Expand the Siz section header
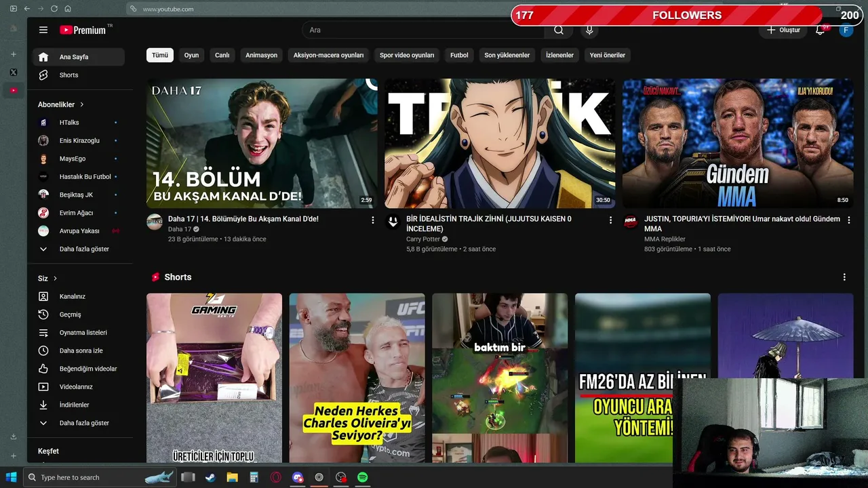868x488 pixels. (47, 279)
